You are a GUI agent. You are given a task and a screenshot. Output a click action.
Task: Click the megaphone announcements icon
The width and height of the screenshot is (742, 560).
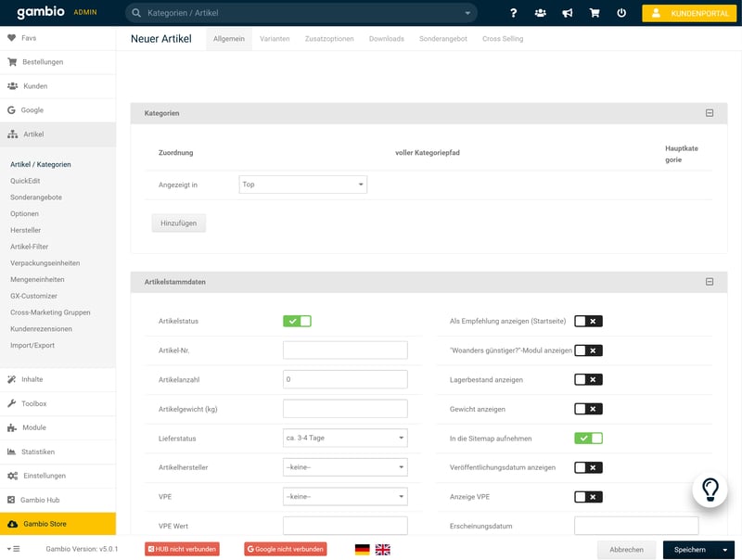coord(568,13)
